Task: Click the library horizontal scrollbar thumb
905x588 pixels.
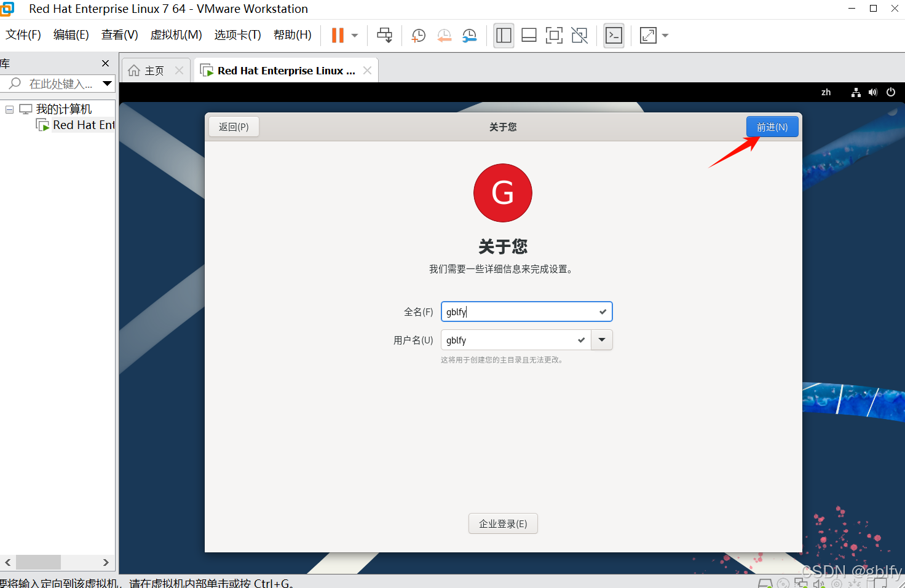Action: pos(38,562)
